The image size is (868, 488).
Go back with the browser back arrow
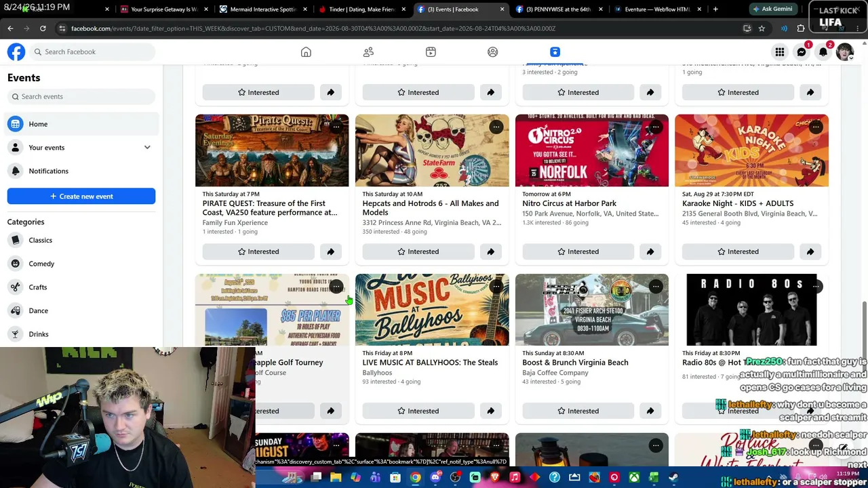click(x=10, y=28)
